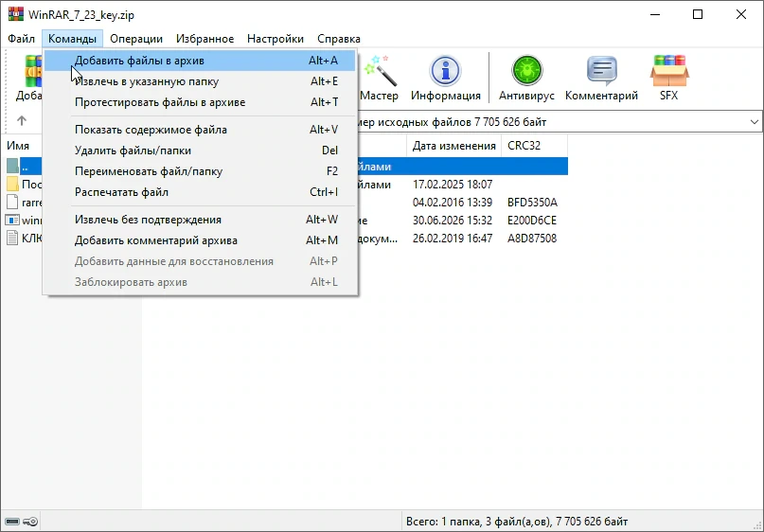Open the Комментарий toolbar icon

pyautogui.click(x=601, y=77)
